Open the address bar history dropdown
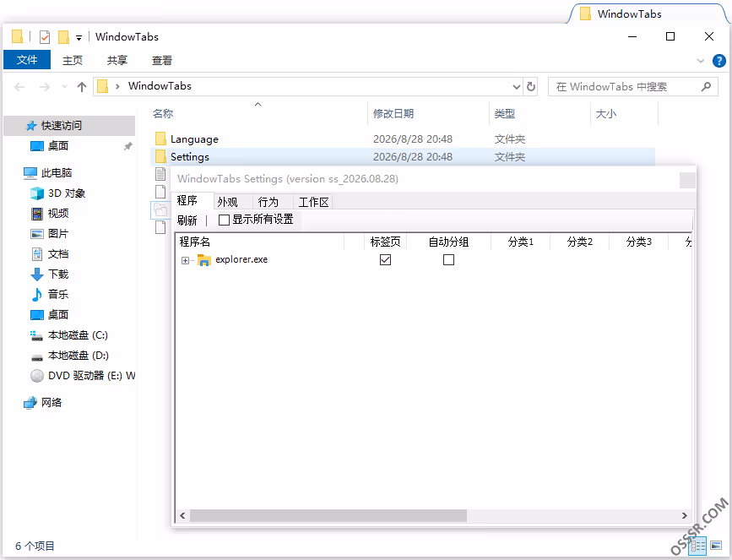 point(517,87)
